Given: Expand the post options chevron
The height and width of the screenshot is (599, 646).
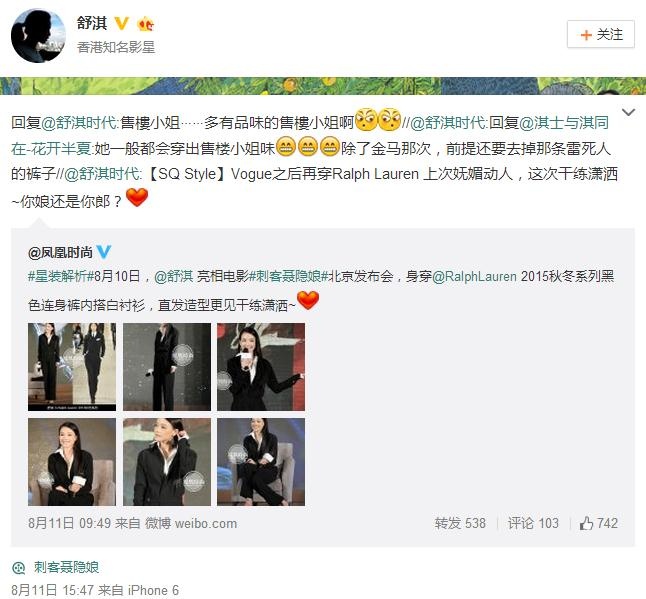Looking at the screenshot, I should [x=628, y=112].
